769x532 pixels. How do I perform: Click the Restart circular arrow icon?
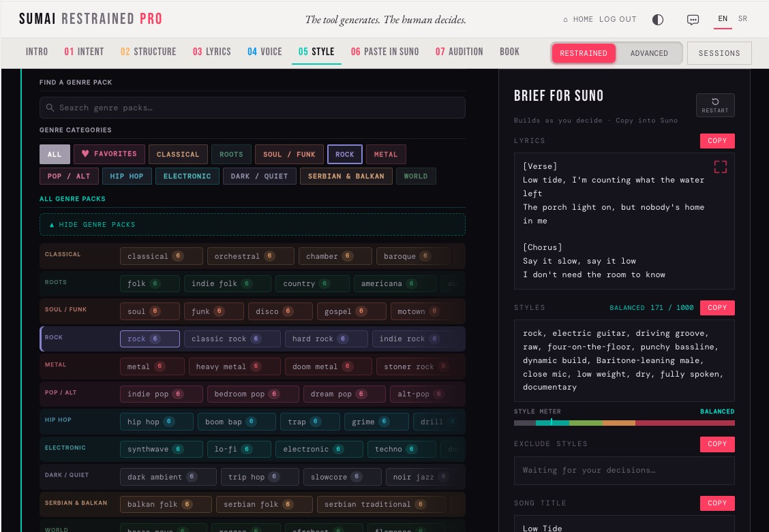[715, 101]
